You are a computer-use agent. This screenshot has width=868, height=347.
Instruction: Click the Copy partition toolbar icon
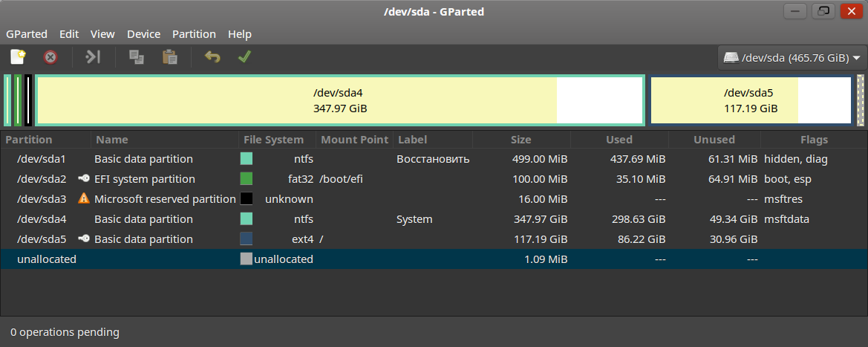click(136, 57)
